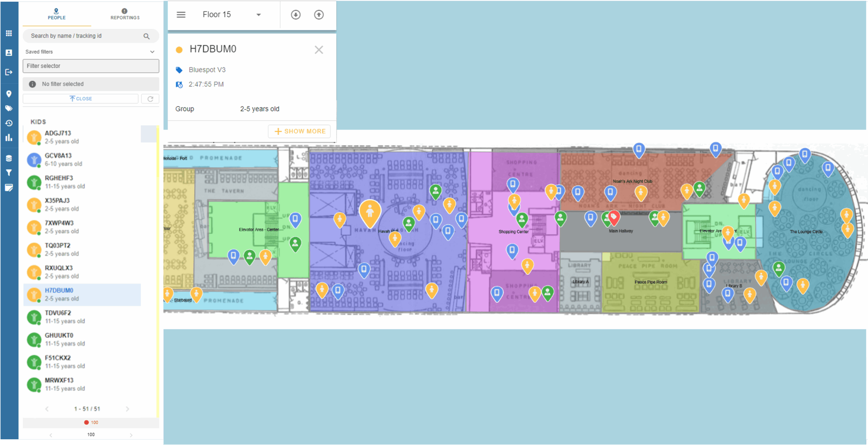Click the orange dot beside H7DBUM0 title

pos(179,50)
